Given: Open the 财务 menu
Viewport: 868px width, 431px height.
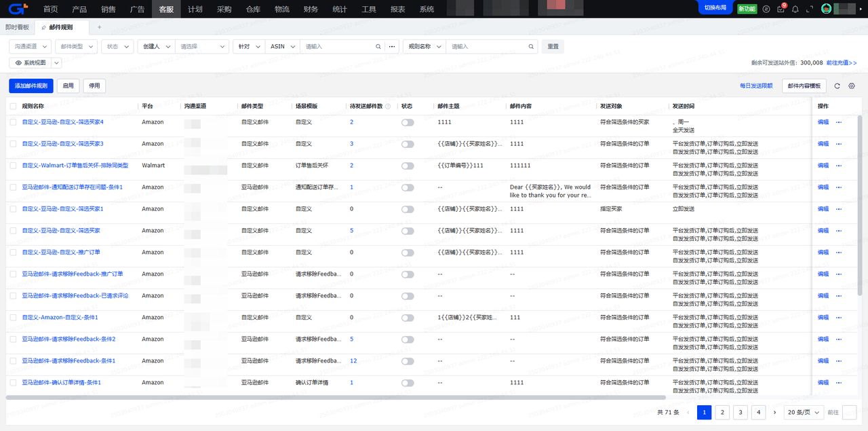Looking at the screenshot, I should 311,10.
